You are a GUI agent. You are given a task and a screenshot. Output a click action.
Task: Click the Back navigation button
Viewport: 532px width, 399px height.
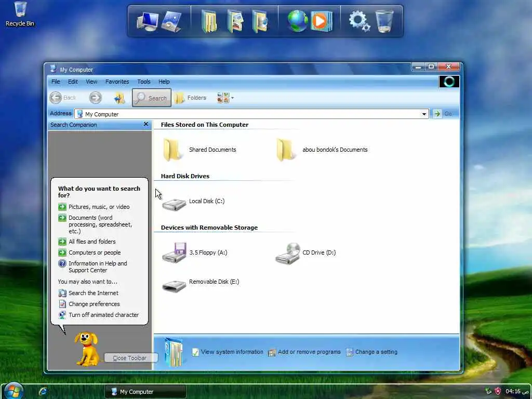tap(63, 98)
